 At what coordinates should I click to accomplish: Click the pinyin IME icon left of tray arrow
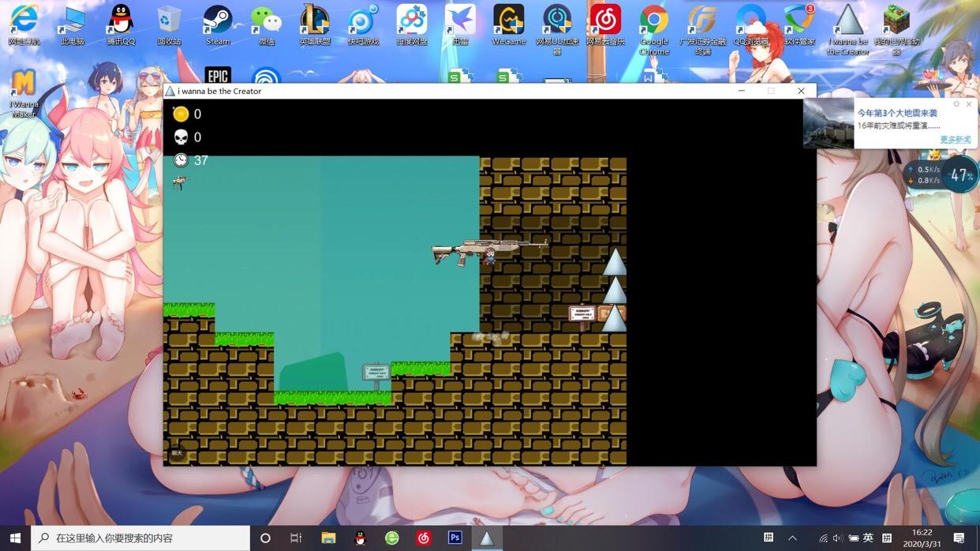point(769,538)
